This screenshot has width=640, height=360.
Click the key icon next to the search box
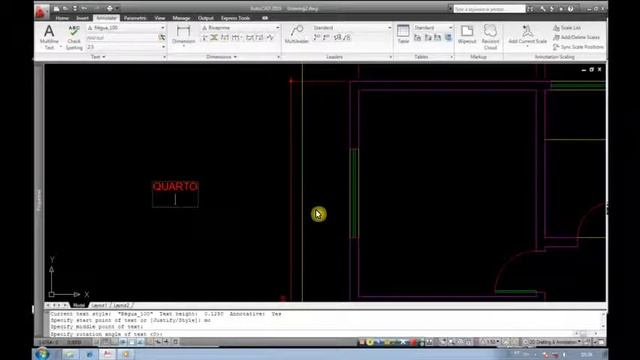(542, 9)
